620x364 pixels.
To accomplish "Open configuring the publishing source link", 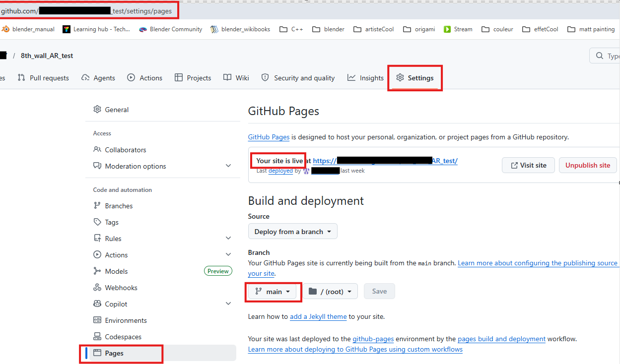I will point(538,263).
